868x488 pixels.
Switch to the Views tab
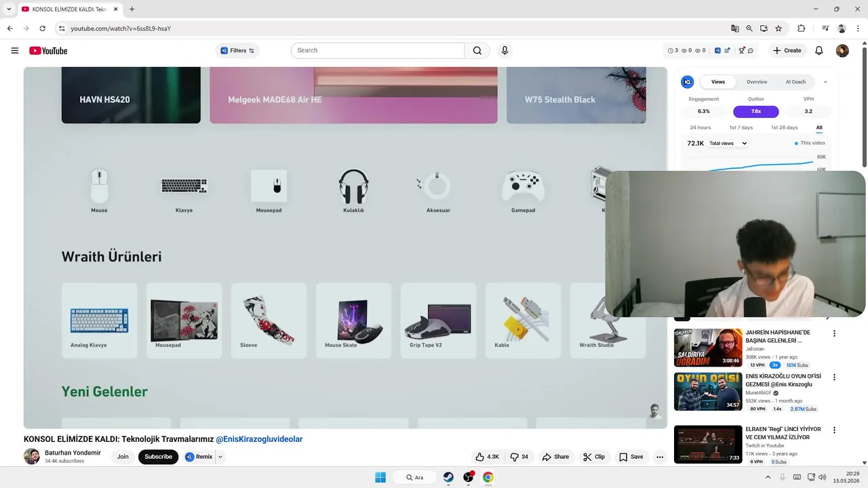718,82
